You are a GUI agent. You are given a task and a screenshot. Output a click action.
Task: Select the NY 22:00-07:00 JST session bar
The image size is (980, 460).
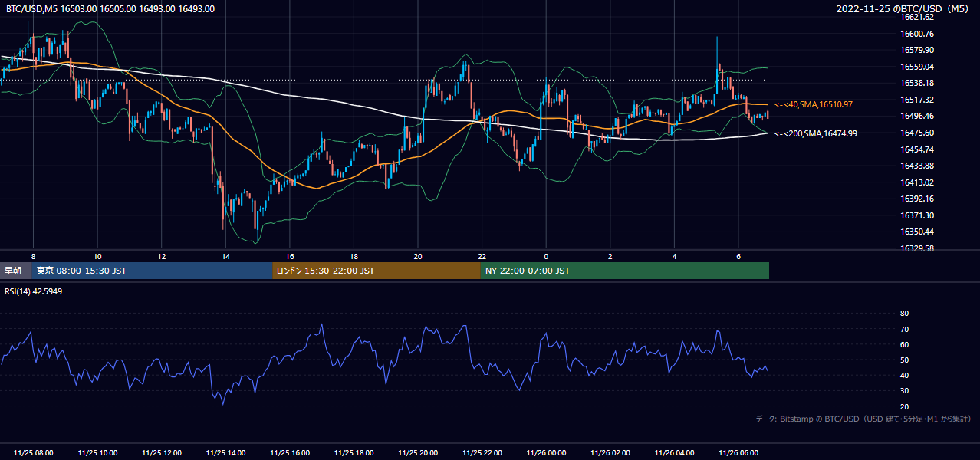tap(625, 271)
